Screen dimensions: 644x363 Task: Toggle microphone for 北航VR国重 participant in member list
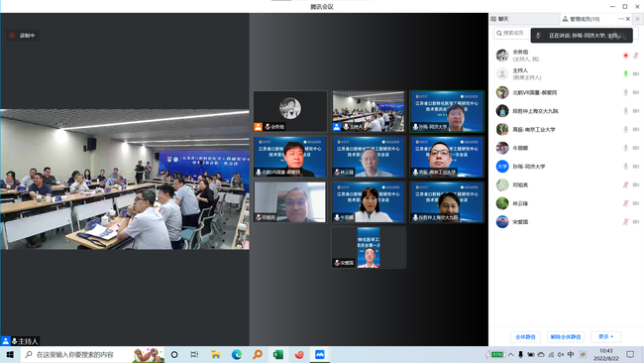pyautogui.click(x=625, y=92)
